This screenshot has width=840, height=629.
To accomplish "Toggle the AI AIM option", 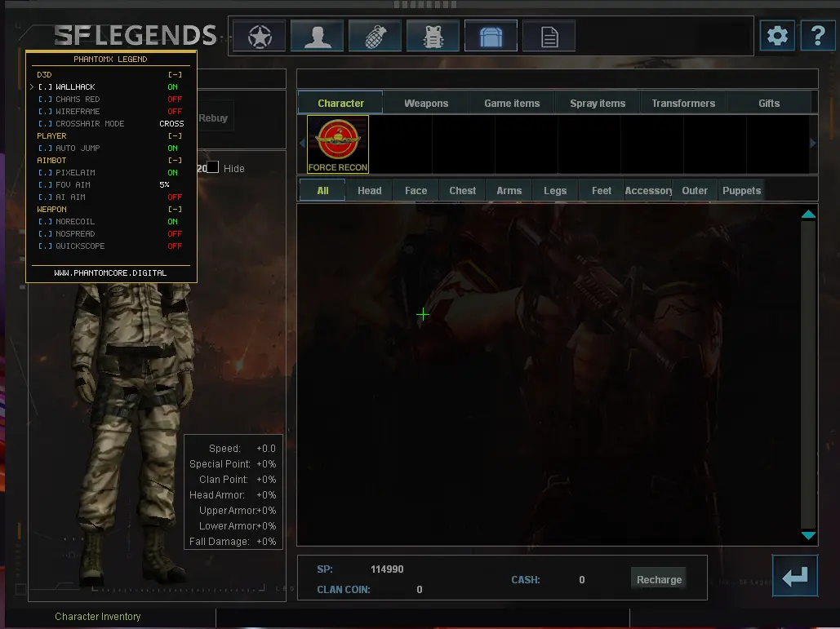I will coord(110,197).
